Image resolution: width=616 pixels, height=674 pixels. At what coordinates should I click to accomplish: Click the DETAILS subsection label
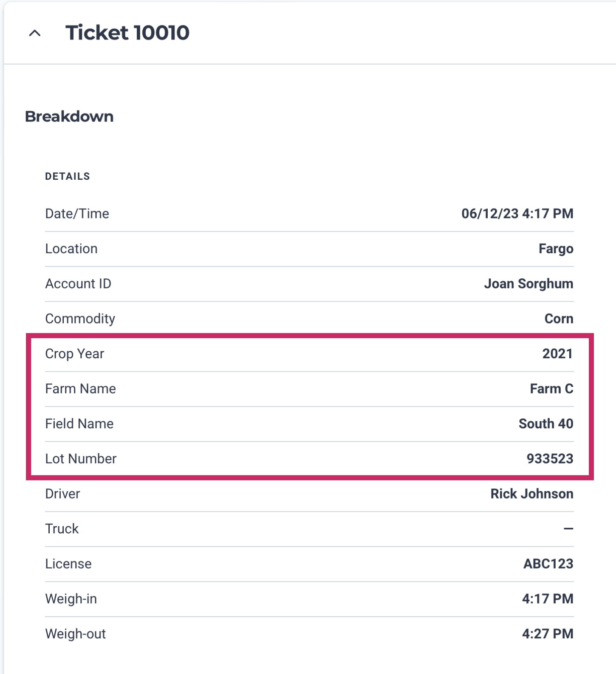coord(68,176)
